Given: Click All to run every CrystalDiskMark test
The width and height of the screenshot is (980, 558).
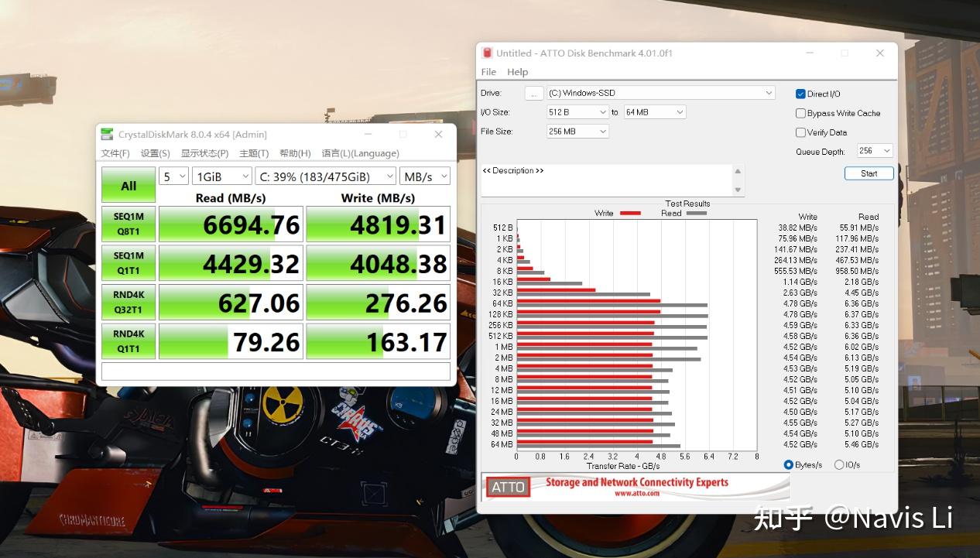Looking at the screenshot, I should pyautogui.click(x=128, y=184).
